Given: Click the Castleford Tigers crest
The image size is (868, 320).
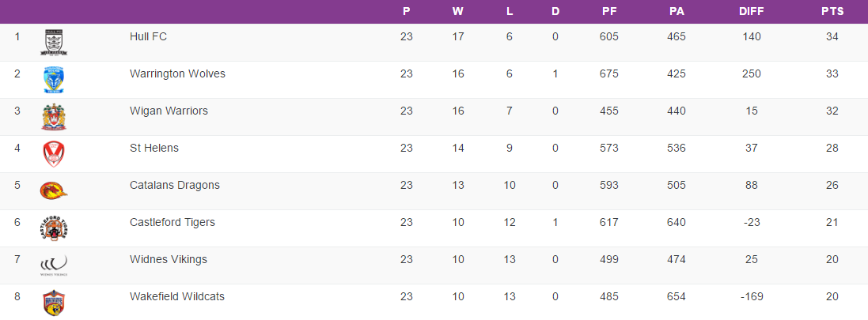Looking at the screenshot, I should click(x=54, y=228).
